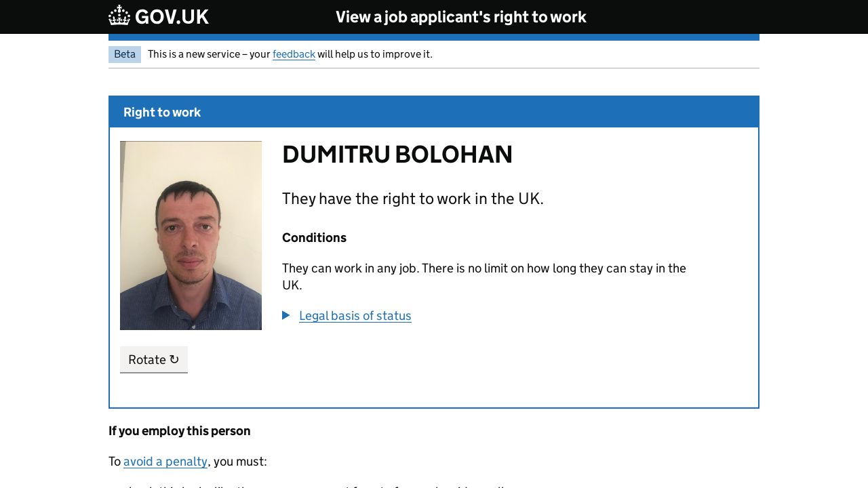Click the blue bar beneath the black header
This screenshot has width=868, height=488.
[434, 37]
